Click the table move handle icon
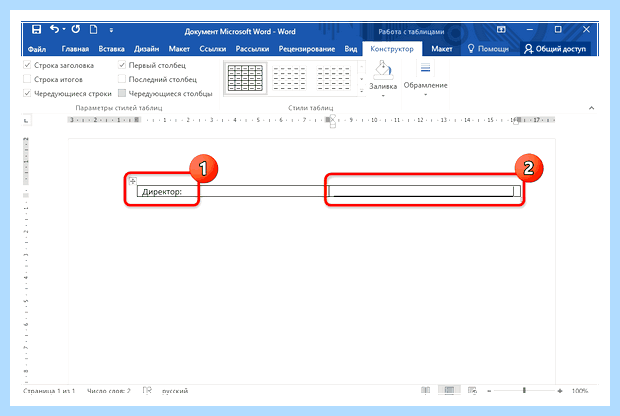 tap(132, 181)
